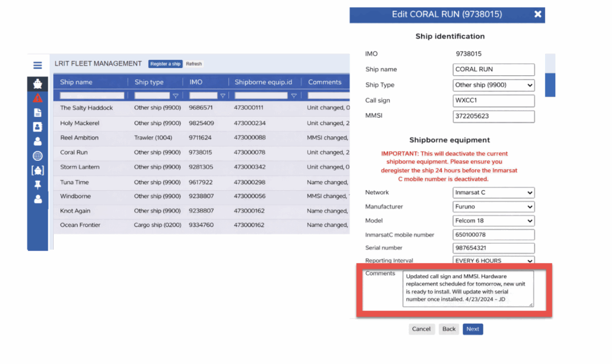Open the hamburger menu
The height and width of the screenshot is (364, 612).
click(x=38, y=66)
